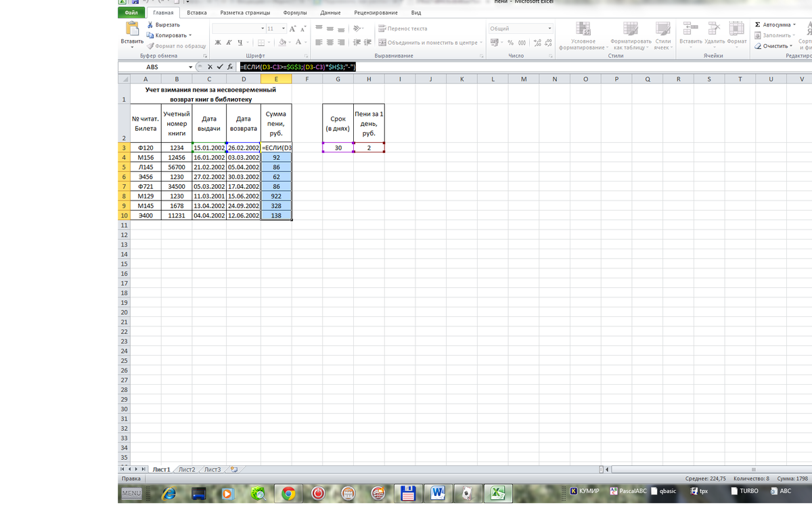The image size is (812, 508).
Task: Switch to Разметка страницы tab
Action: [x=245, y=12]
